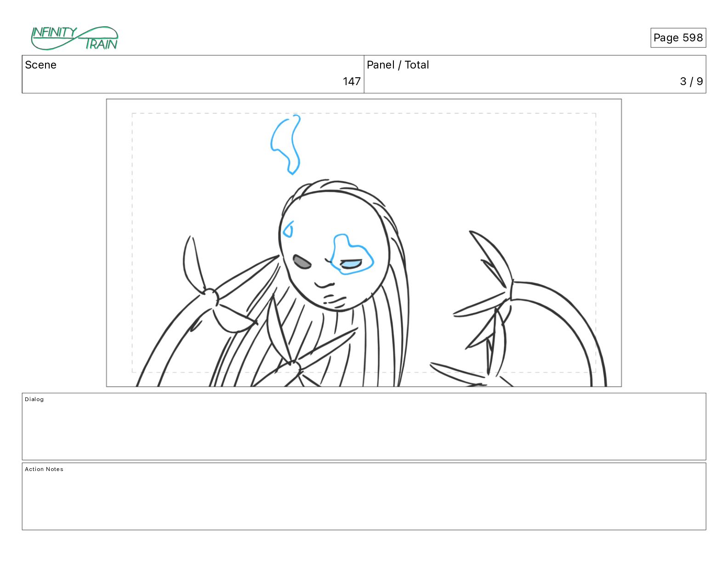Click the Panel / Total label

pyautogui.click(x=398, y=65)
